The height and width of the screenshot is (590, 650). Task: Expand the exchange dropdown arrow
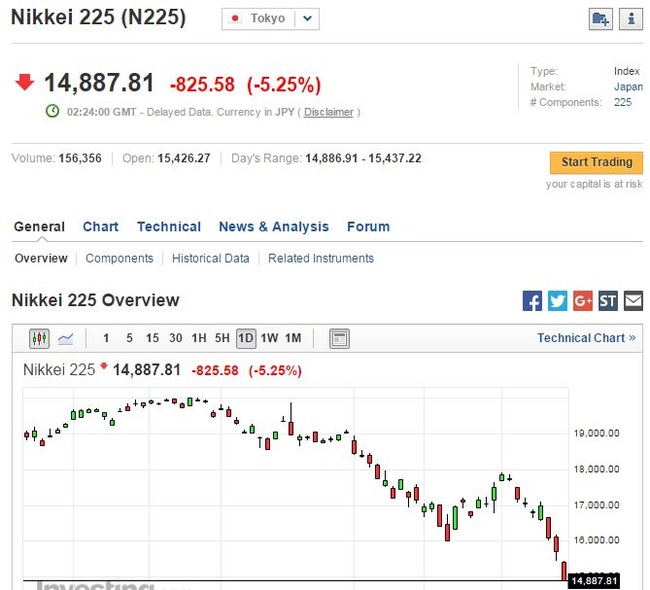click(x=307, y=18)
